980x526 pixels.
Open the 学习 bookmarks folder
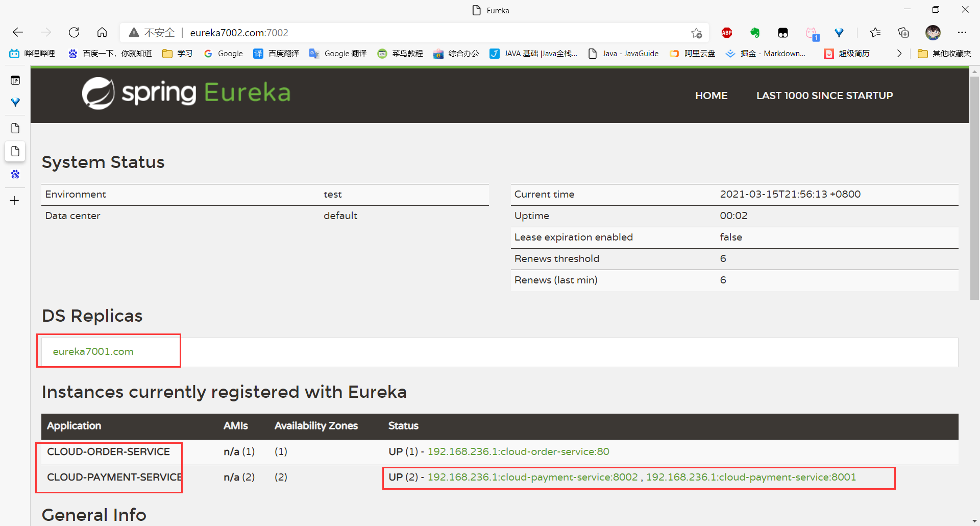[177, 54]
